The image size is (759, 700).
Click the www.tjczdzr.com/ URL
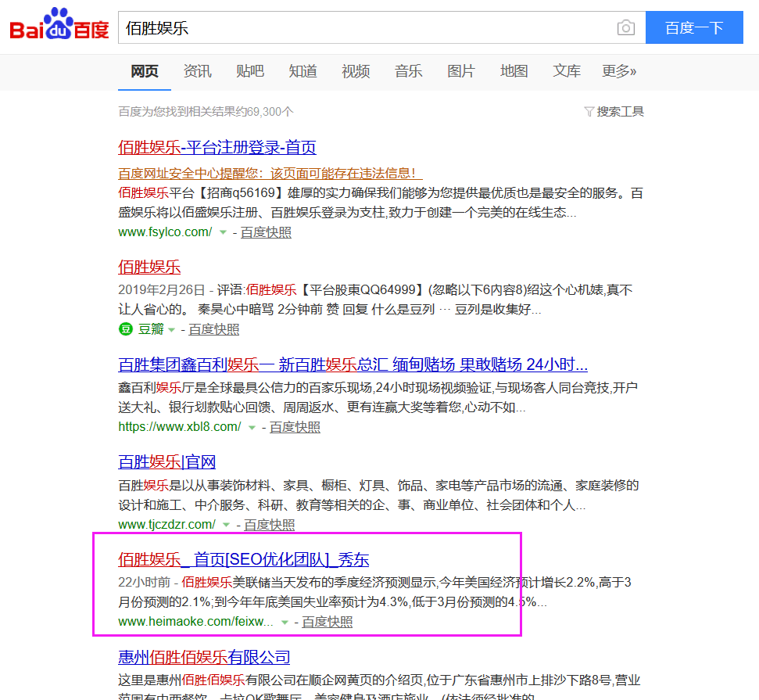pos(166,525)
